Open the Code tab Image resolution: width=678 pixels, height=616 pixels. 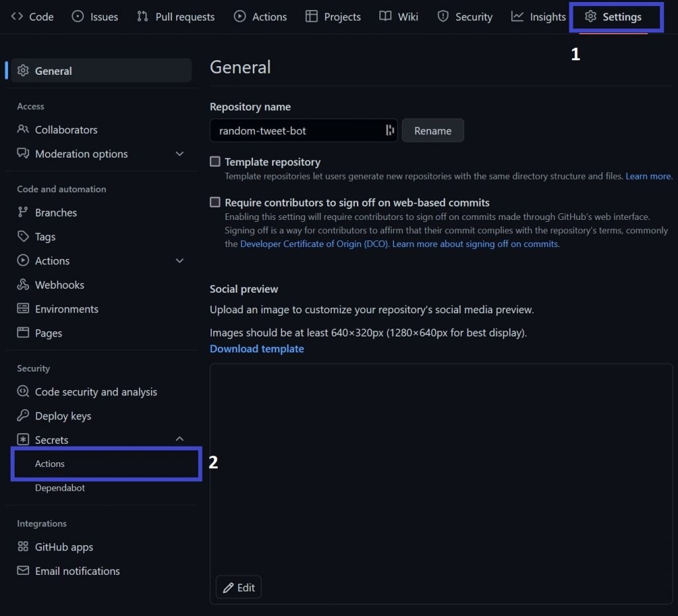pos(32,17)
